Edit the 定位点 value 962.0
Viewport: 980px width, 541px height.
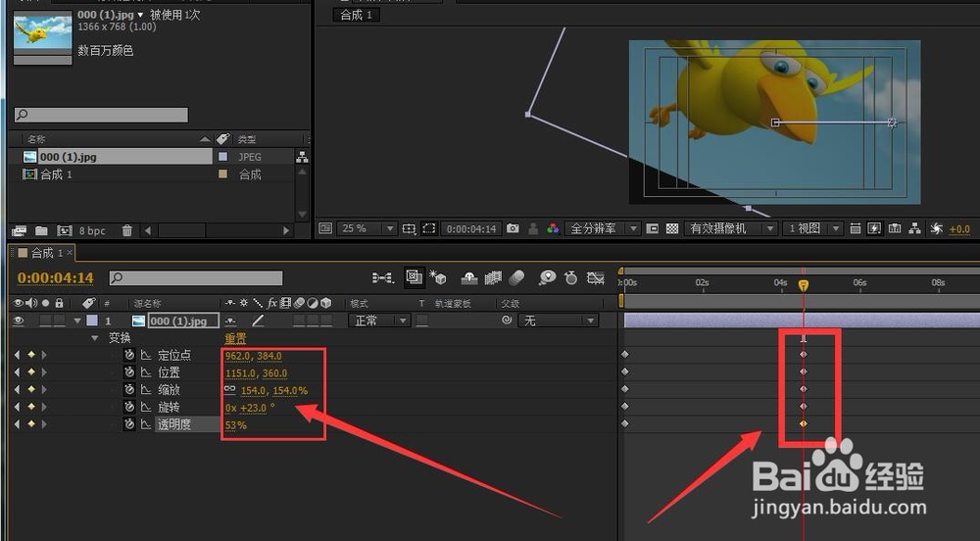point(237,356)
